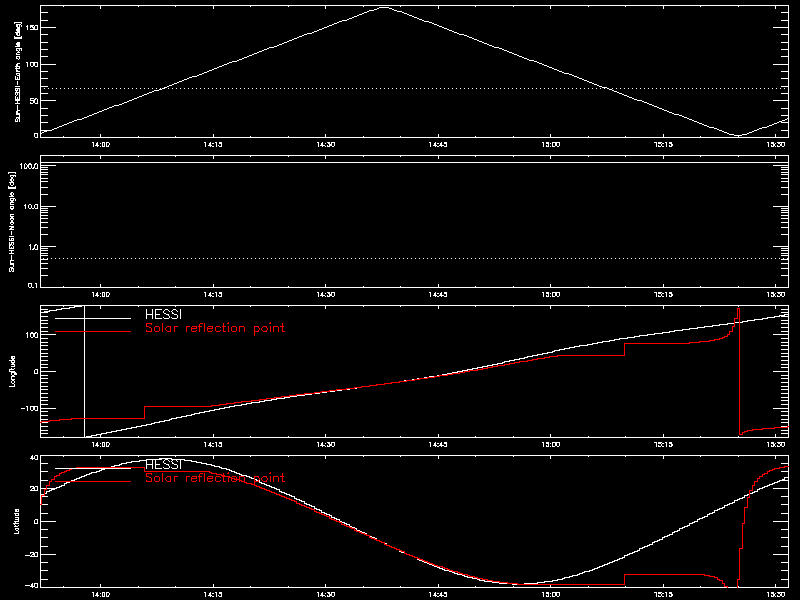Click the peak of the Earth angle curve
The height and width of the screenshot is (600, 800).
coord(384,7)
